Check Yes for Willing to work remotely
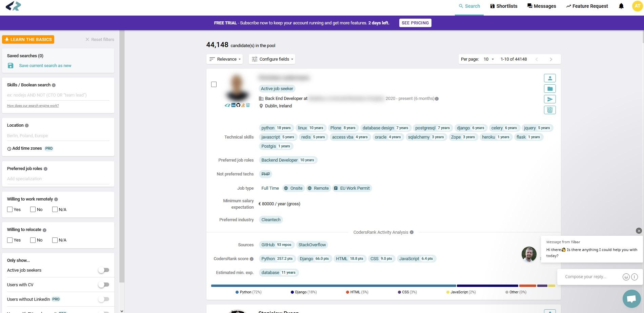 pos(10,209)
